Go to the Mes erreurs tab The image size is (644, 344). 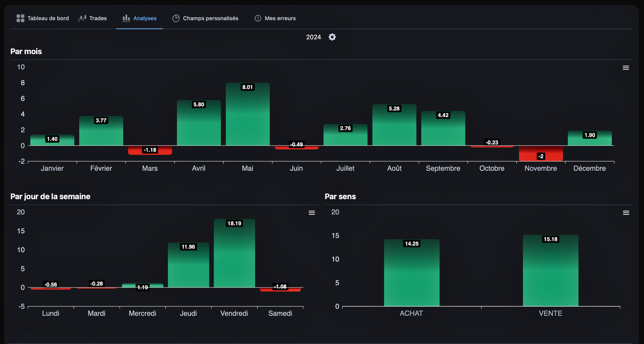280,18
